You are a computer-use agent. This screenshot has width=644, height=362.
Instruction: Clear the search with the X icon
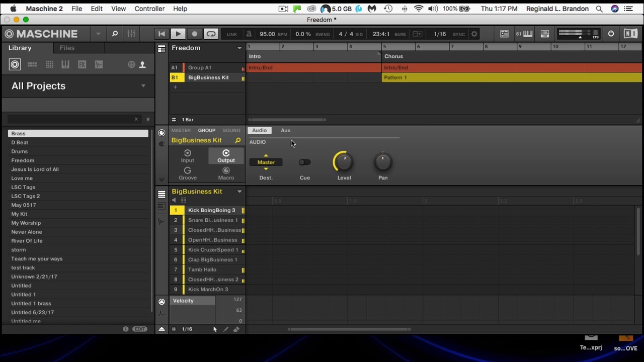click(x=136, y=119)
